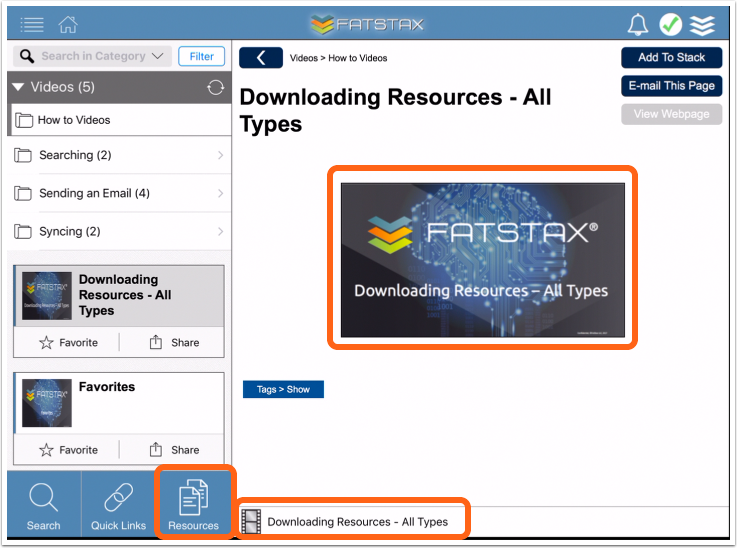The height and width of the screenshot is (548, 737).
Task: Select the Favorites card title
Action: pyautogui.click(x=107, y=387)
